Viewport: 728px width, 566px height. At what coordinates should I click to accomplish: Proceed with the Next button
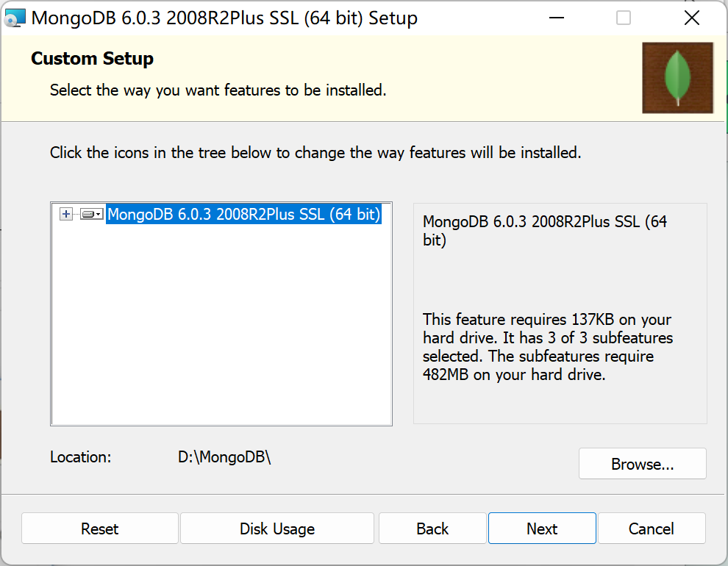coord(542,529)
